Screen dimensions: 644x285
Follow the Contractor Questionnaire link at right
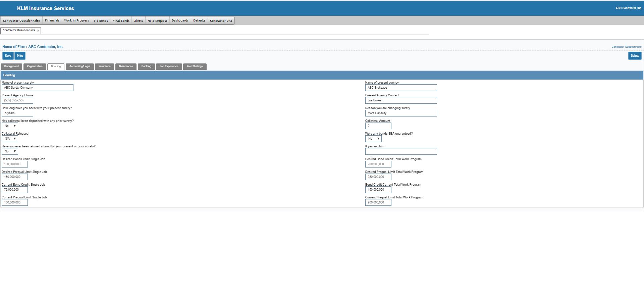pyautogui.click(x=626, y=47)
